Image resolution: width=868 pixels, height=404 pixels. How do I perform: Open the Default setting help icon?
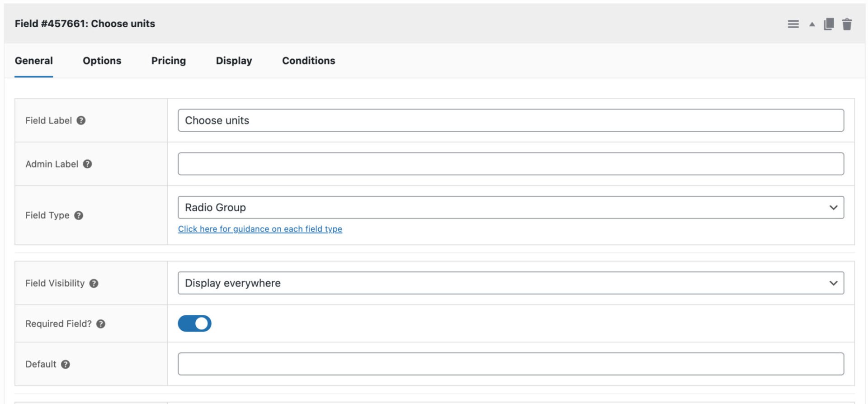[x=66, y=364]
